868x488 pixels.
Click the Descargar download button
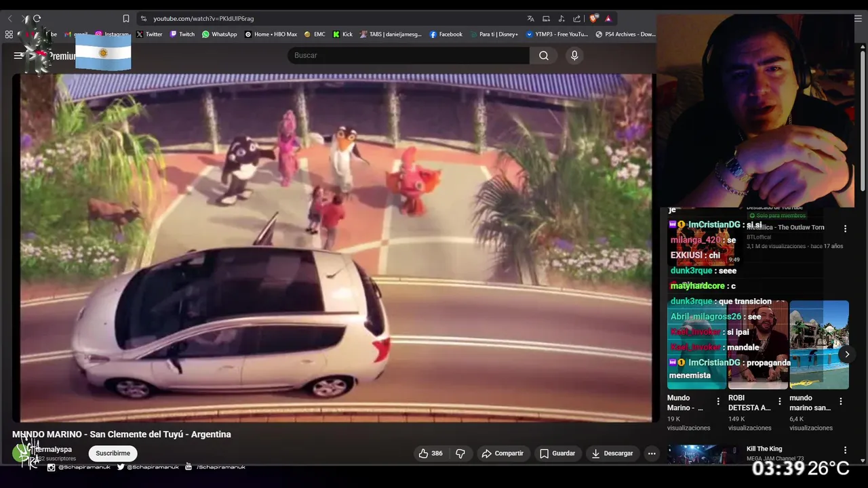click(612, 453)
